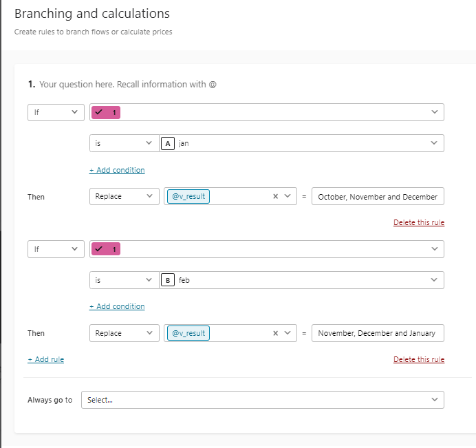Expand the jan answer choice dropdown
The image size is (476, 448).
coord(301,143)
